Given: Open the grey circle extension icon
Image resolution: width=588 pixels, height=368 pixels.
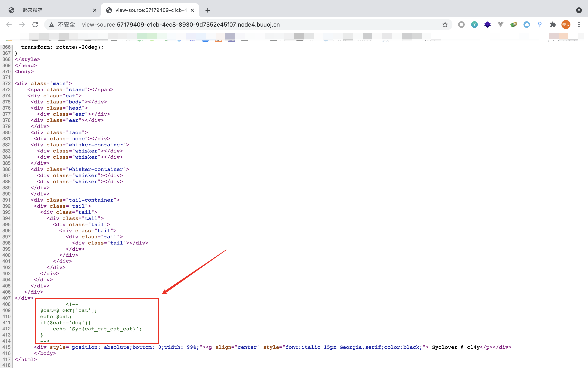Looking at the screenshot, I should pyautogui.click(x=461, y=25).
